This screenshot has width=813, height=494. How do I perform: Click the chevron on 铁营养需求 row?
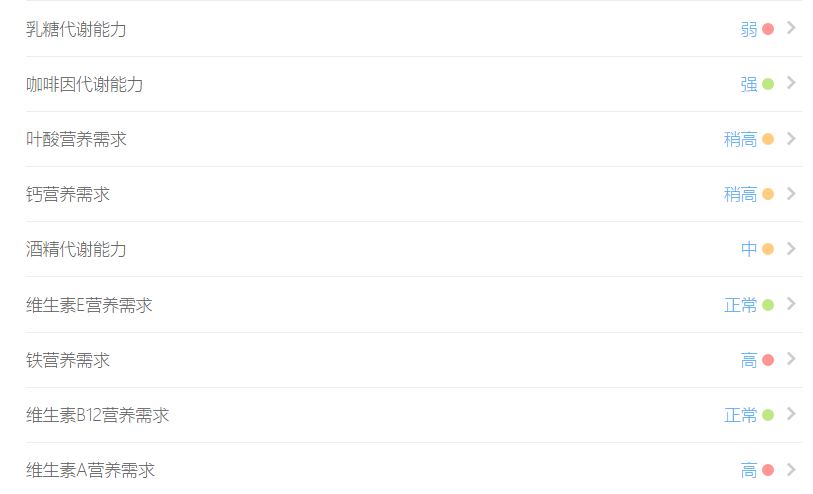[791, 359]
